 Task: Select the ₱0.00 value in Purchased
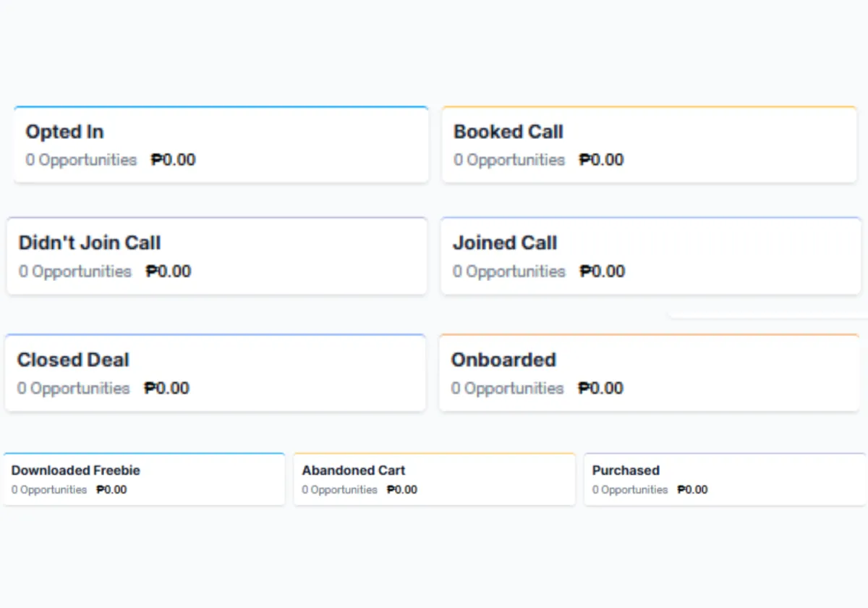point(692,490)
